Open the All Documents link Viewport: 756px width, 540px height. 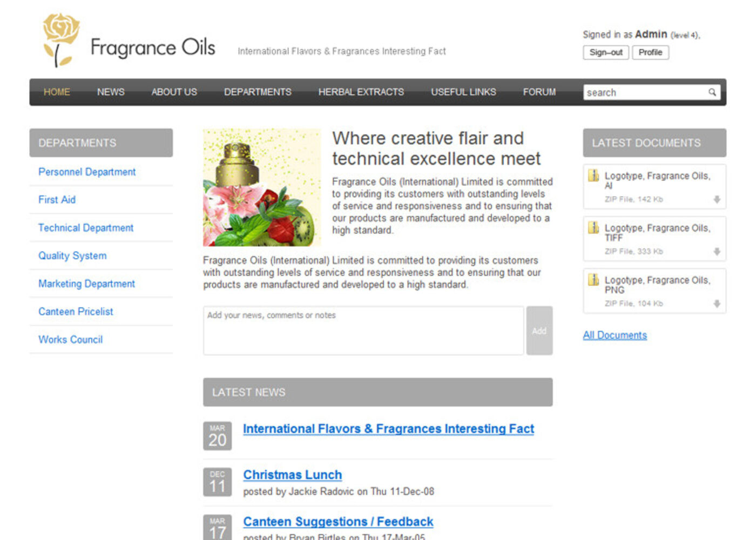615,335
